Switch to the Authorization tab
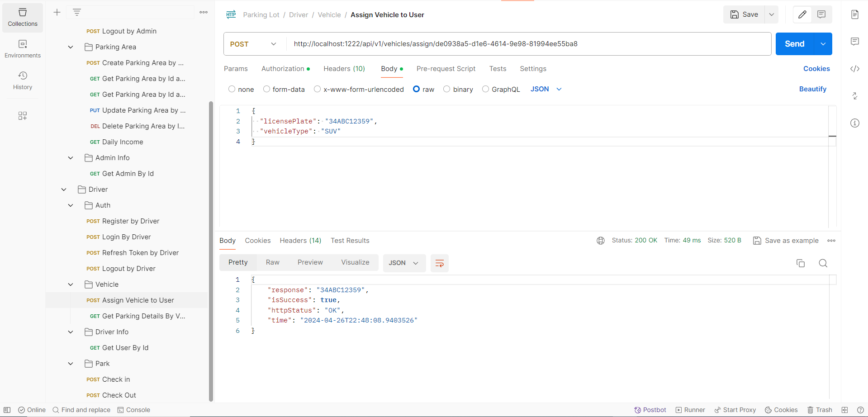 (x=285, y=69)
